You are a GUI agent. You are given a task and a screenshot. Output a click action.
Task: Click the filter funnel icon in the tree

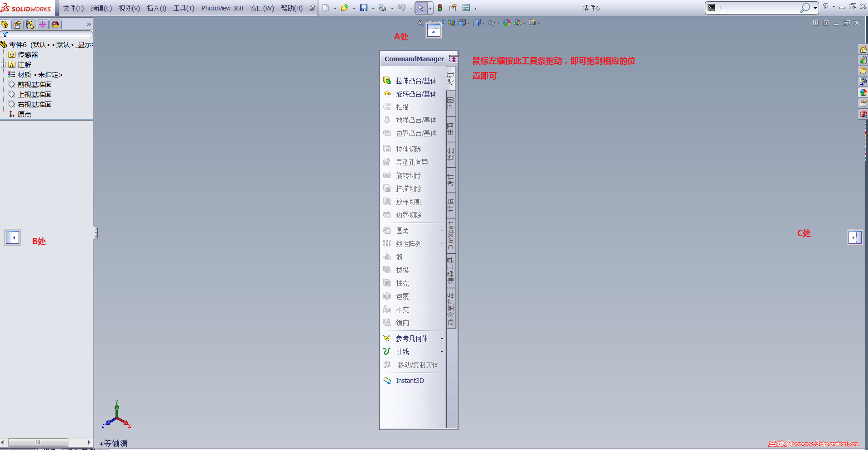coord(5,34)
